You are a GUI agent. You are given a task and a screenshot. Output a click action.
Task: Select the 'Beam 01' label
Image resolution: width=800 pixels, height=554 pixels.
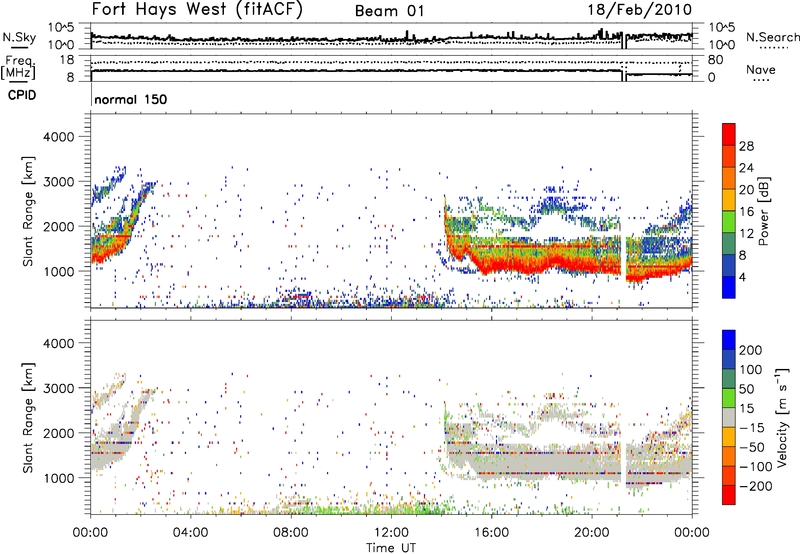pos(389,11)
